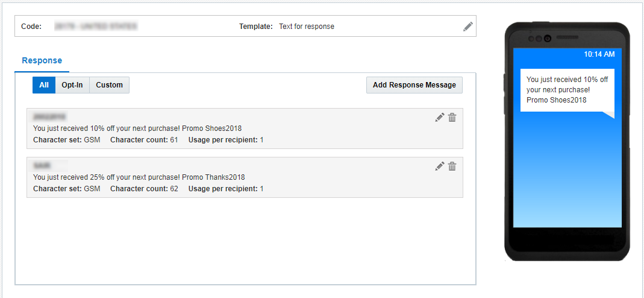This screenshot has width=644, height=298.
Task: Click the phone preview message bubble
Action: point(566,90)
